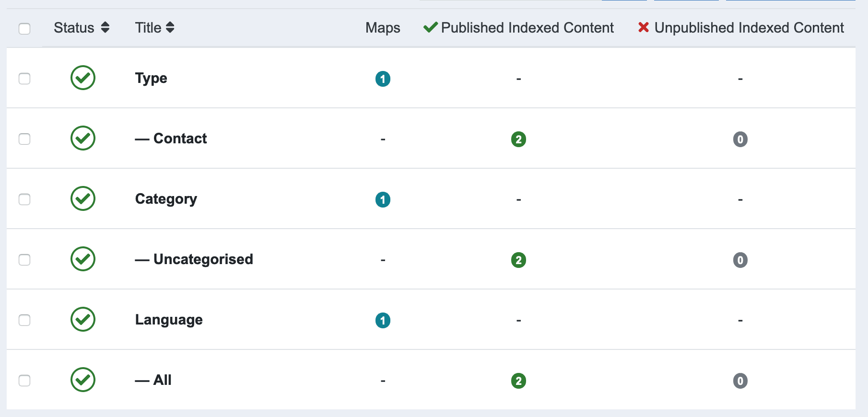Click the Language row green status icon
Screen dimensions: 868x417
[x=83, y=320]
